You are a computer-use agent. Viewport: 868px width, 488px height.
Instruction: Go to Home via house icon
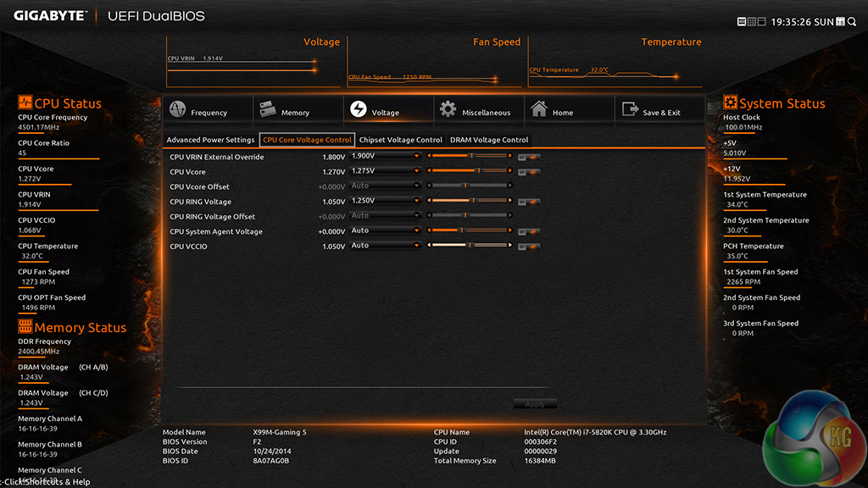pyautogui.click(x=539, y=111)
